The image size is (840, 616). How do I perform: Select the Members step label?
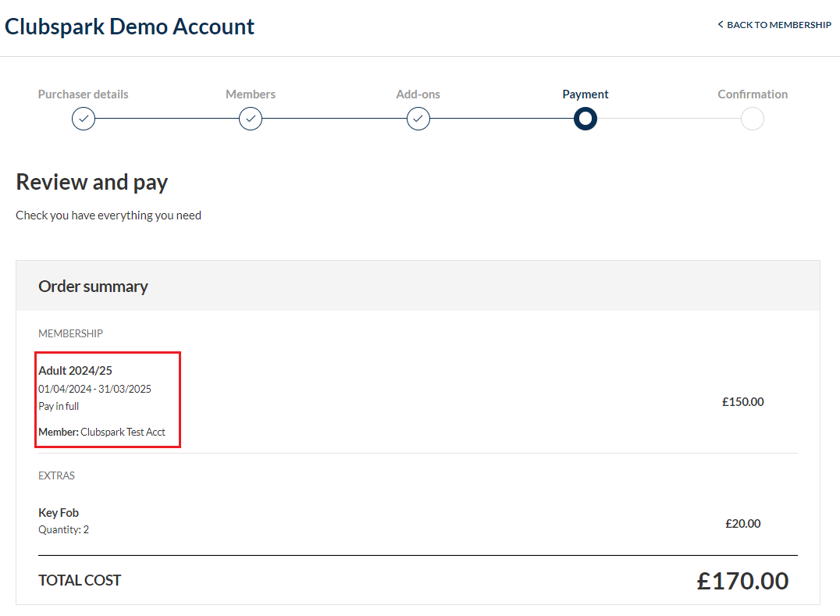click(251, 94)
